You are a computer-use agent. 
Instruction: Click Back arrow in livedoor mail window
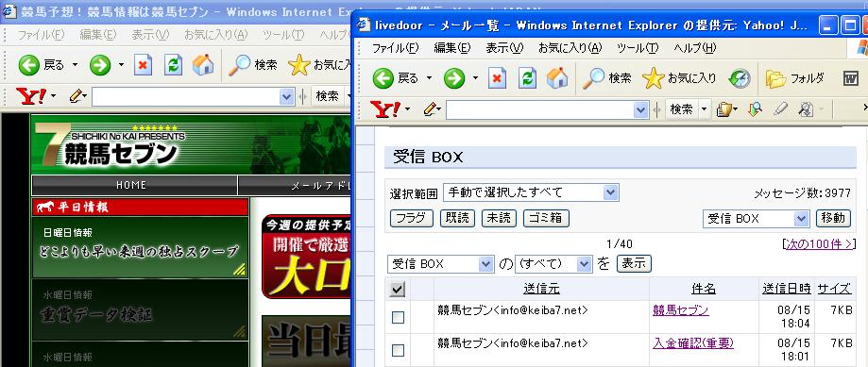383,78
